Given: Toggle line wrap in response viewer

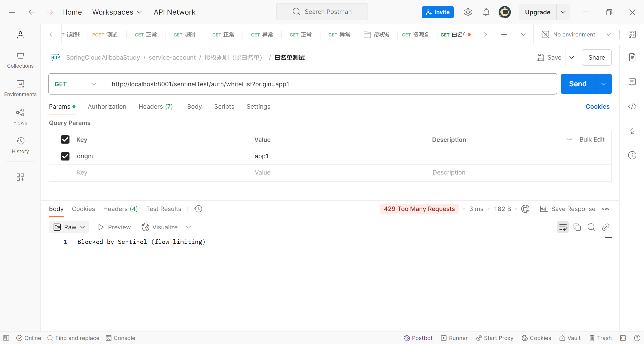Looking at the screenshot, I should point(562,227).
